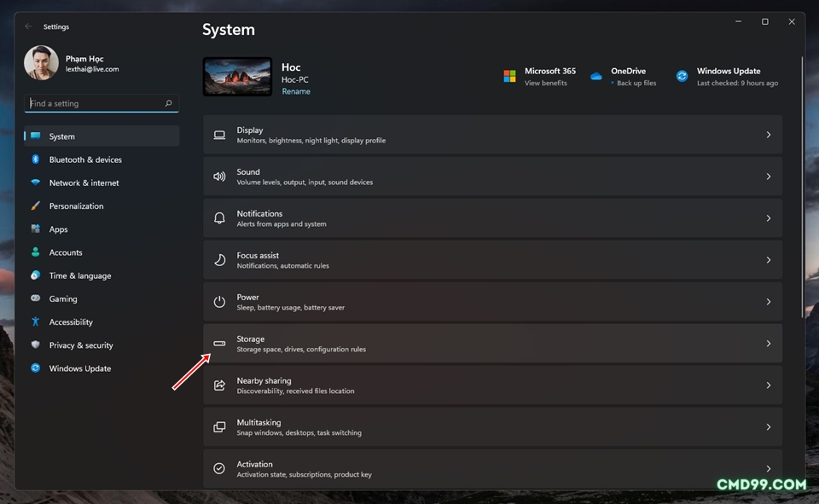
Task: Click 'Volume levels, output, input, sound devices'
Action: (305, 182)
